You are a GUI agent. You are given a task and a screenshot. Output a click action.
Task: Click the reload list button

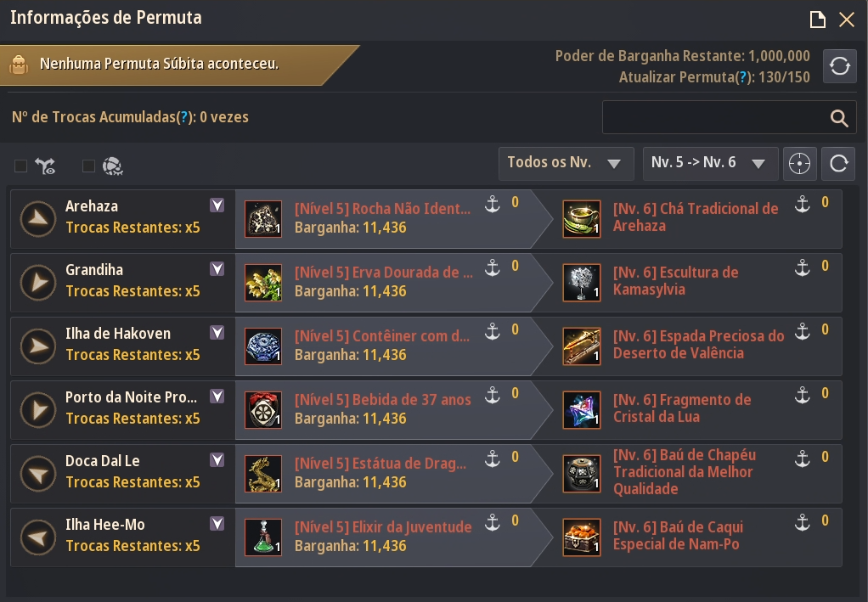click(x=838, y=164)
